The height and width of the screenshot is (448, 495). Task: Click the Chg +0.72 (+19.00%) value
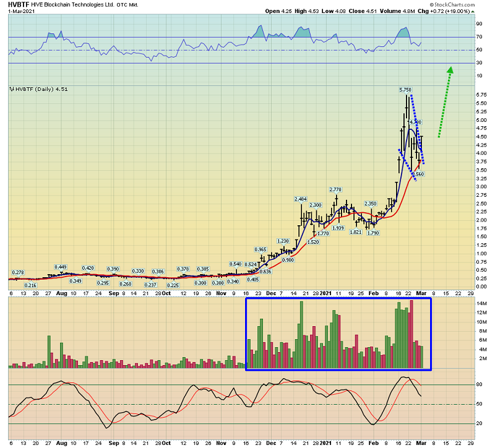pyautogui.click(x=444, y=11)
